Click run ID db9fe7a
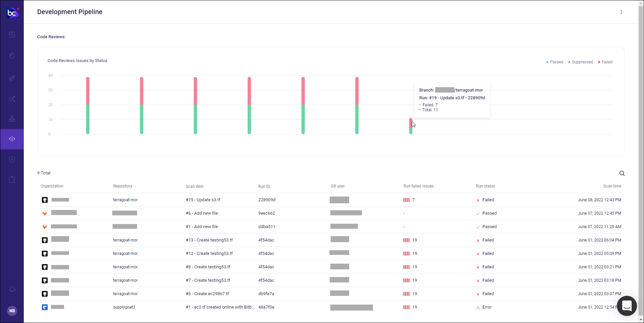 point(266,294)
